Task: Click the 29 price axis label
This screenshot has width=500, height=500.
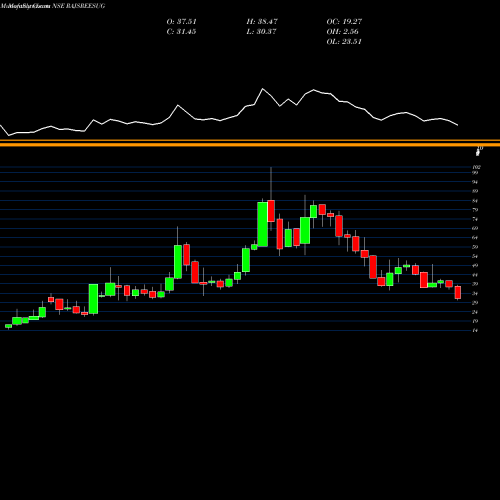Action: click(x=475, y=302)
